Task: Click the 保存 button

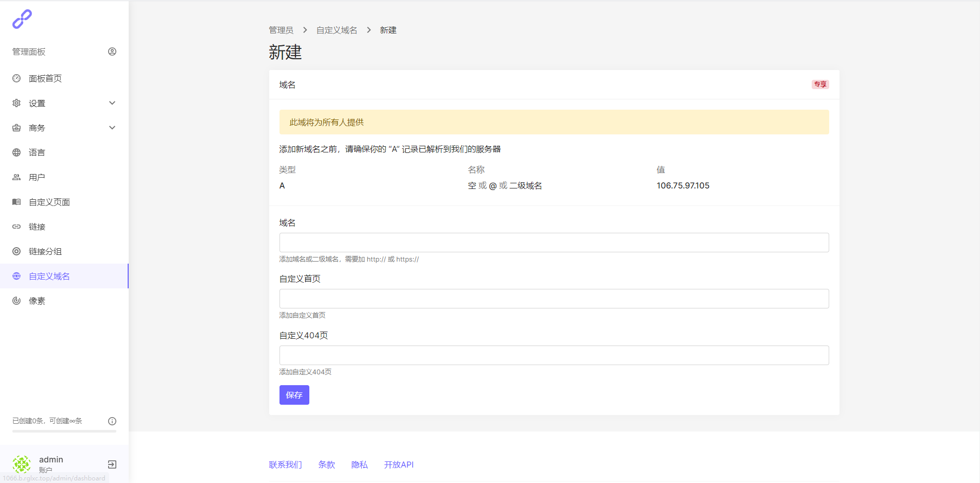Action: 294,395
